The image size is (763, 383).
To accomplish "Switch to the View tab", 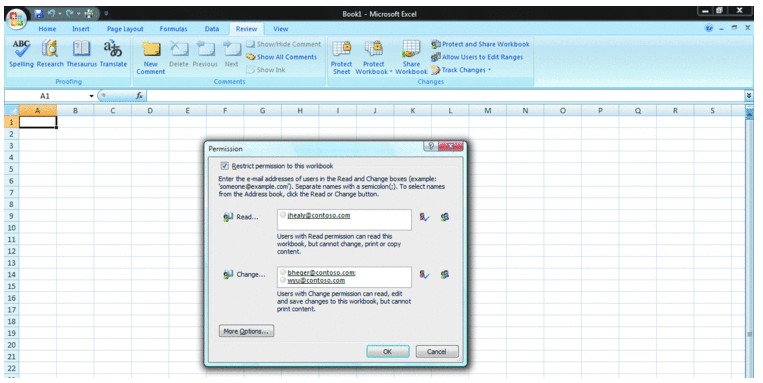I will (x=280, y=29).
